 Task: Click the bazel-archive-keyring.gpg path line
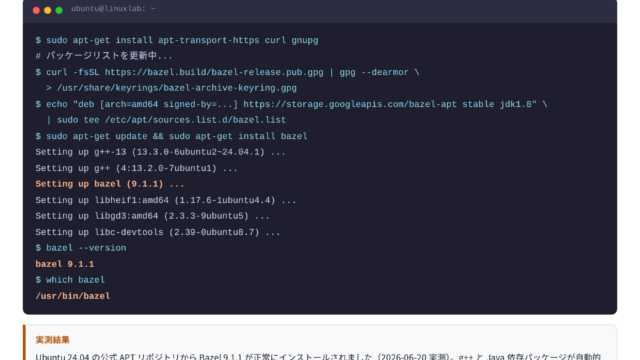[x=171, y=88]
